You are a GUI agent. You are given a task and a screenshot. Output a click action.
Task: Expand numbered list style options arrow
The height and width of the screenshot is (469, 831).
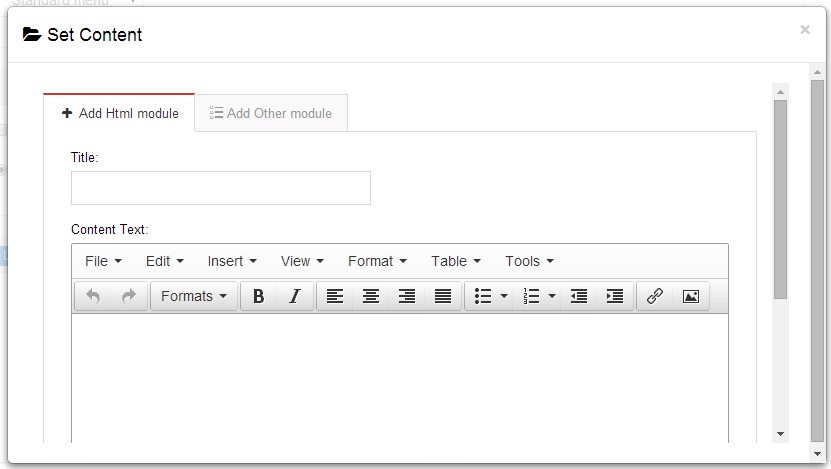point(552,296)
